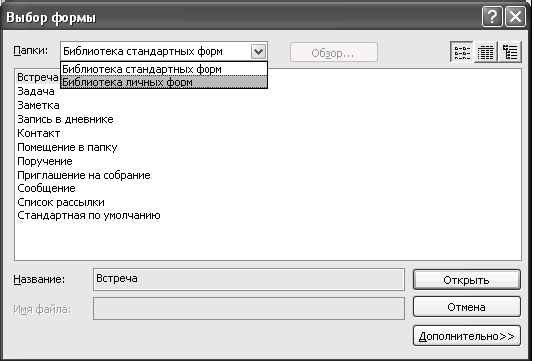
Task: Select the Задача form
Action: tap(36, 91)
